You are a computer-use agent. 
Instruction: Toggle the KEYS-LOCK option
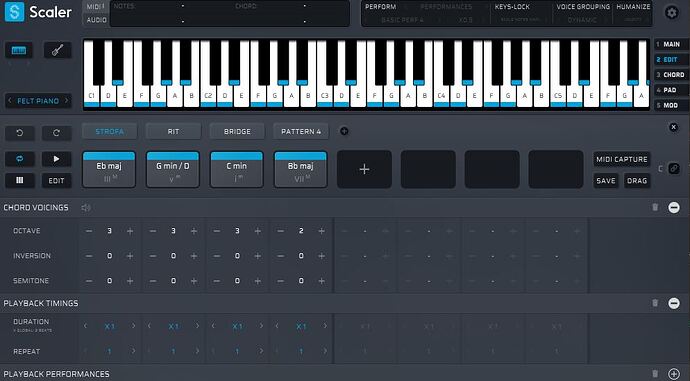tap(512, 7)
